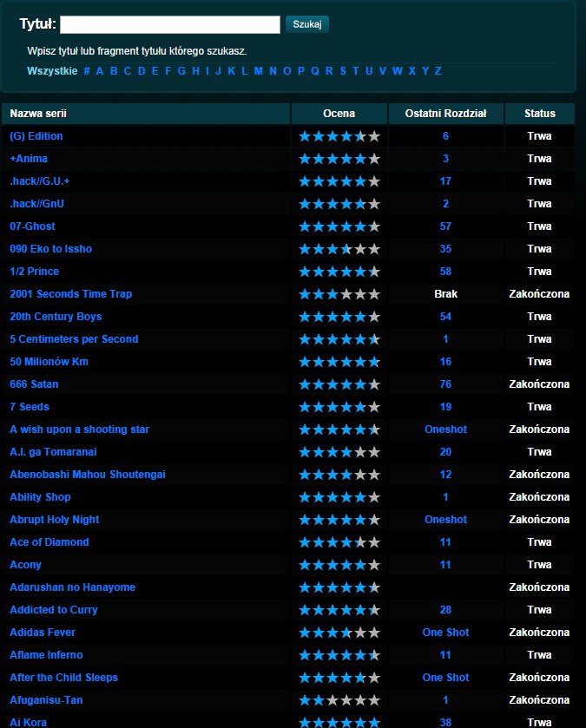586x728 pixels.
Task: Open the Abrupt Holy Night series
Action: (55, 520)
